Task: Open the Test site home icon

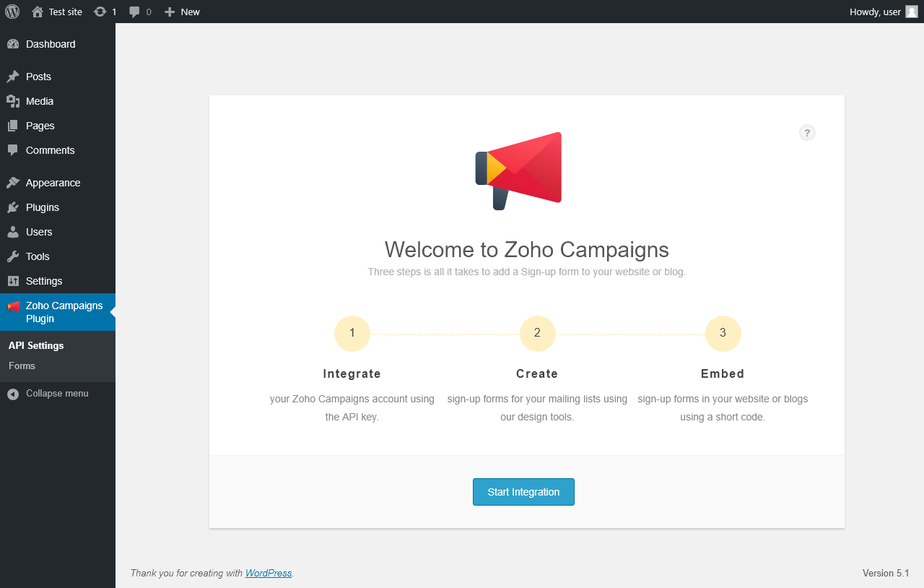Action: pyautogui.click(x=38, y=12)
